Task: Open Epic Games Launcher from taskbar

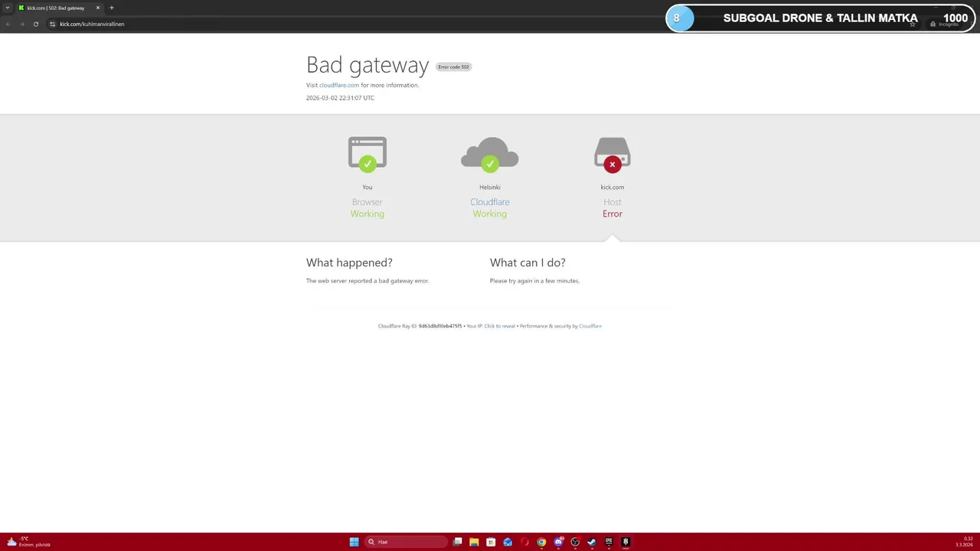Action: tap(609, 542)
